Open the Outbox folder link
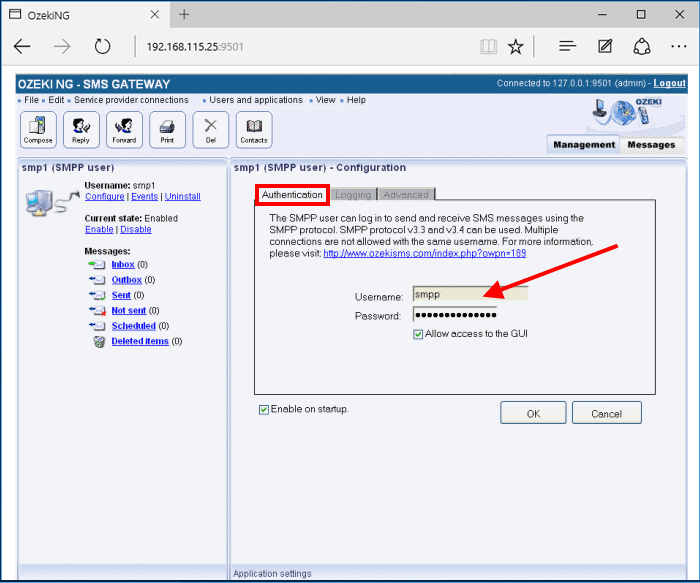 (127, 280)
